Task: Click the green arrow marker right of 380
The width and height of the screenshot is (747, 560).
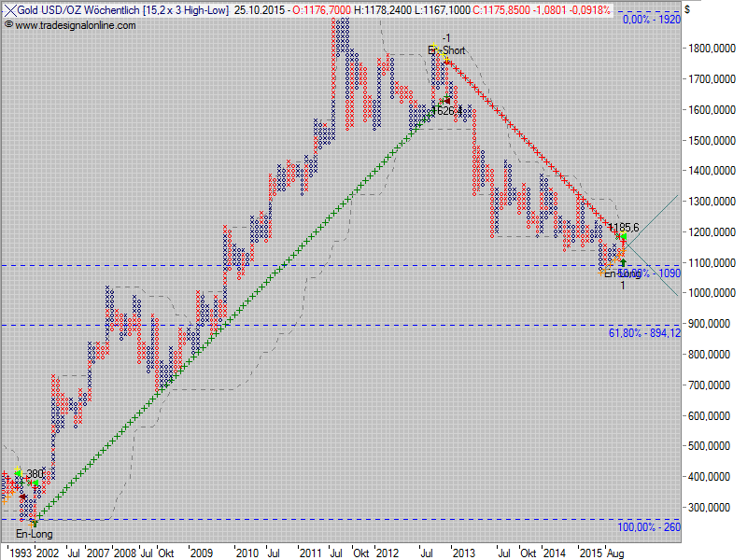Action: tap(36, 483)
